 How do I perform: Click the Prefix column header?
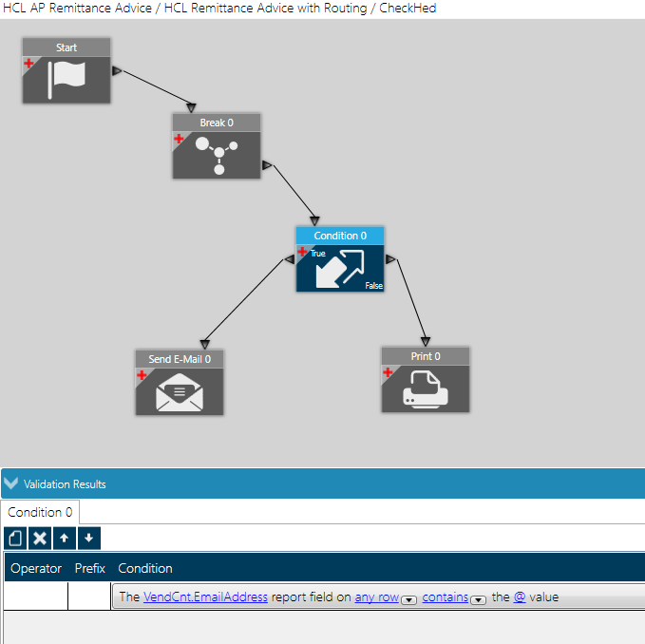89,568
